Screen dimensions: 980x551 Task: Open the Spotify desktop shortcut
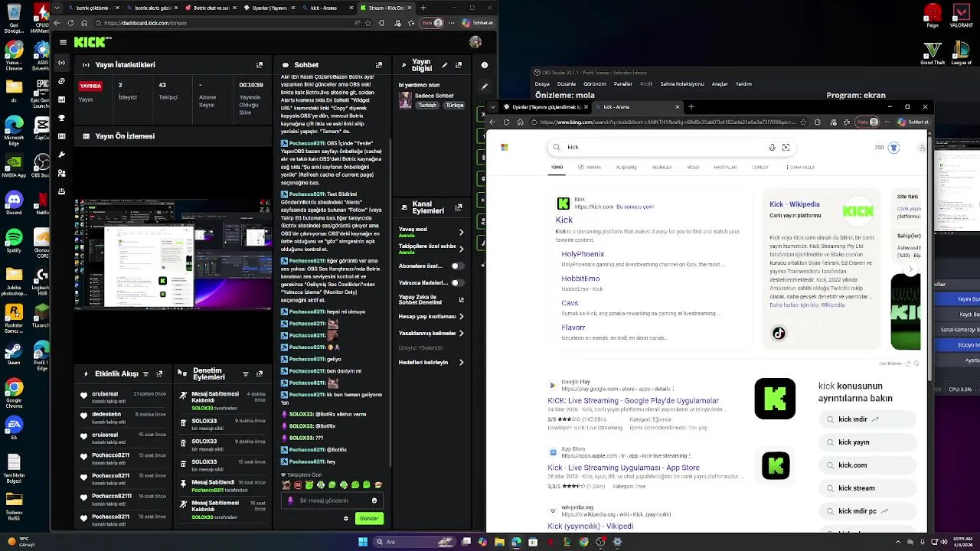pyautogui.click(x=14, y=240)
